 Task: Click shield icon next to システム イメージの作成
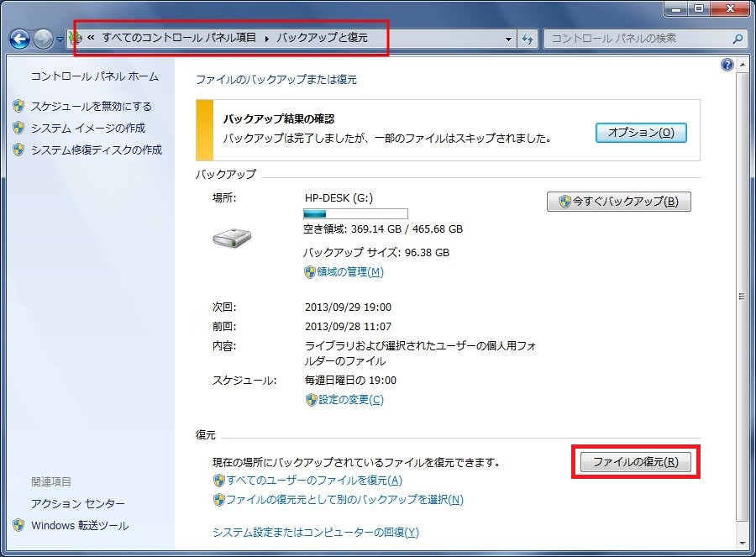19,129
